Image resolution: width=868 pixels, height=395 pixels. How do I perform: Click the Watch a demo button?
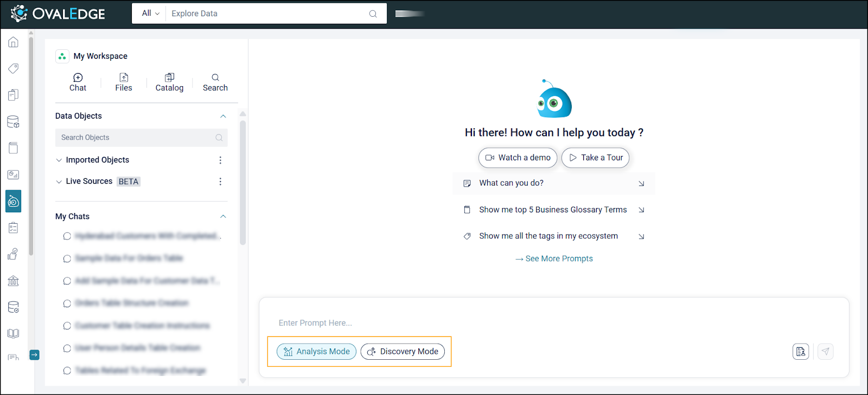tap(518, 158)
